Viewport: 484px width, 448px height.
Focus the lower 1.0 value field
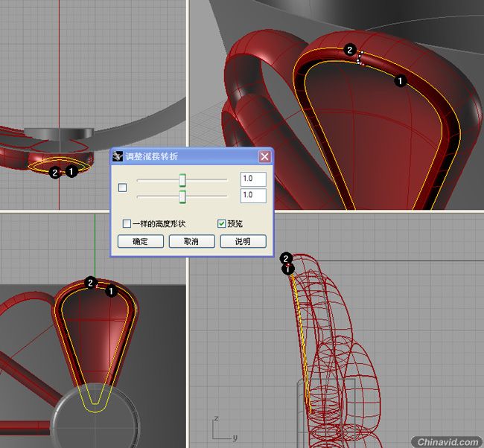pos(253,195)
